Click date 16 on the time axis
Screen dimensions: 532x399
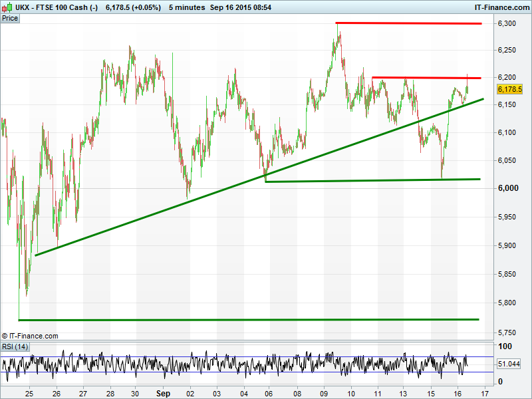tap(458, 394)
